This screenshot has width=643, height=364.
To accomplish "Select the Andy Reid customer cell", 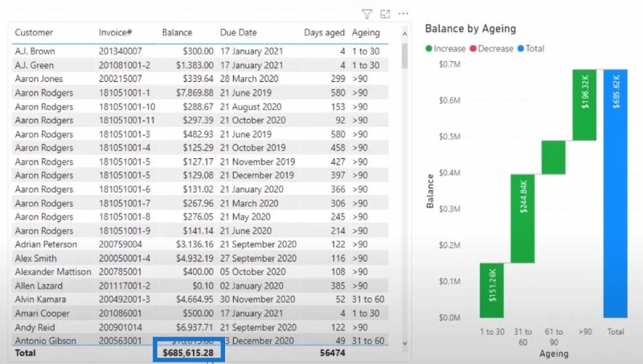I will 35,327.
